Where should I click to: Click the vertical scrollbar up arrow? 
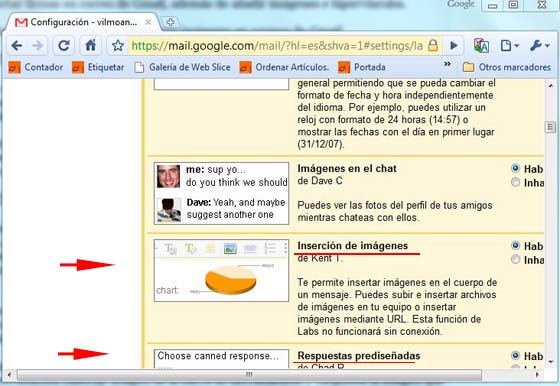pos(550,86)
